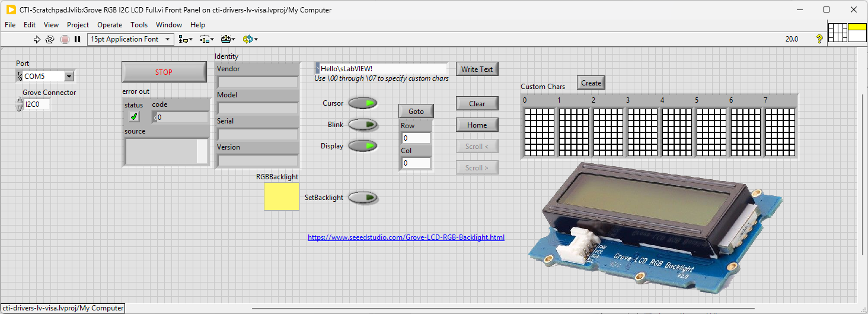Open the Align Objects dropdown
Viewport: 868px width, 314px height.
pyautogui.click(x=186, y=39)
